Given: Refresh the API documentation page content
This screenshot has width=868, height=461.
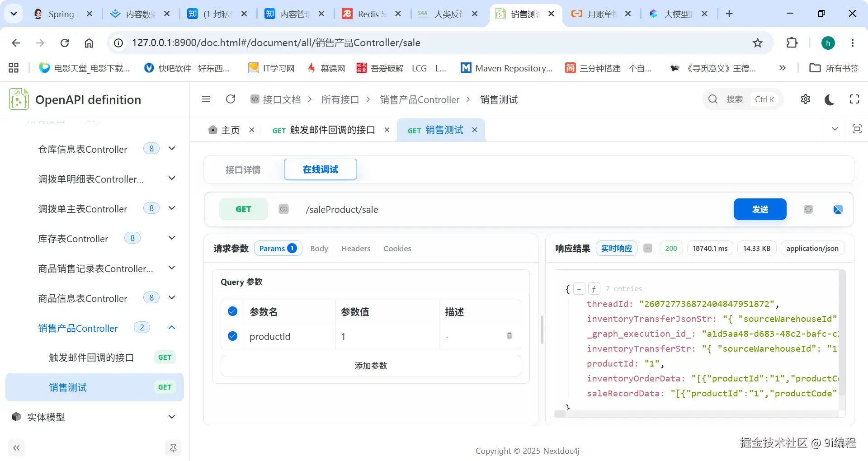Looking at the screenshot, I should (231, 99).
